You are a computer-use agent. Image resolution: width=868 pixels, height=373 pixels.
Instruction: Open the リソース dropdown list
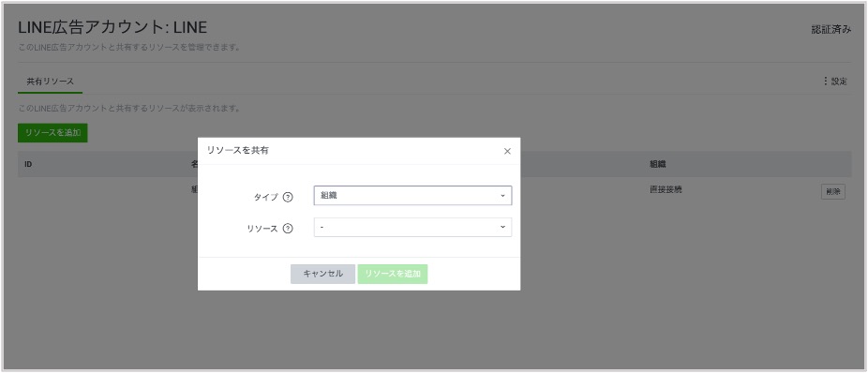(x=412, y=227)
